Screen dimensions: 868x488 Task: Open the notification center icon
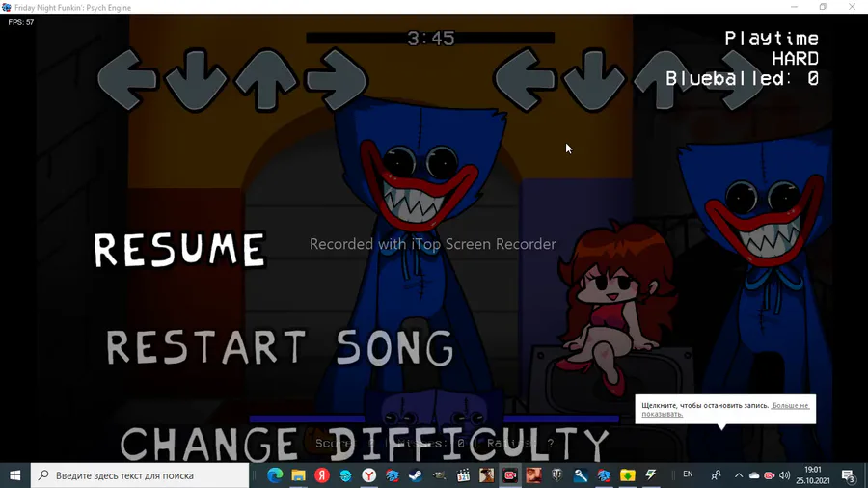point(848,475)
